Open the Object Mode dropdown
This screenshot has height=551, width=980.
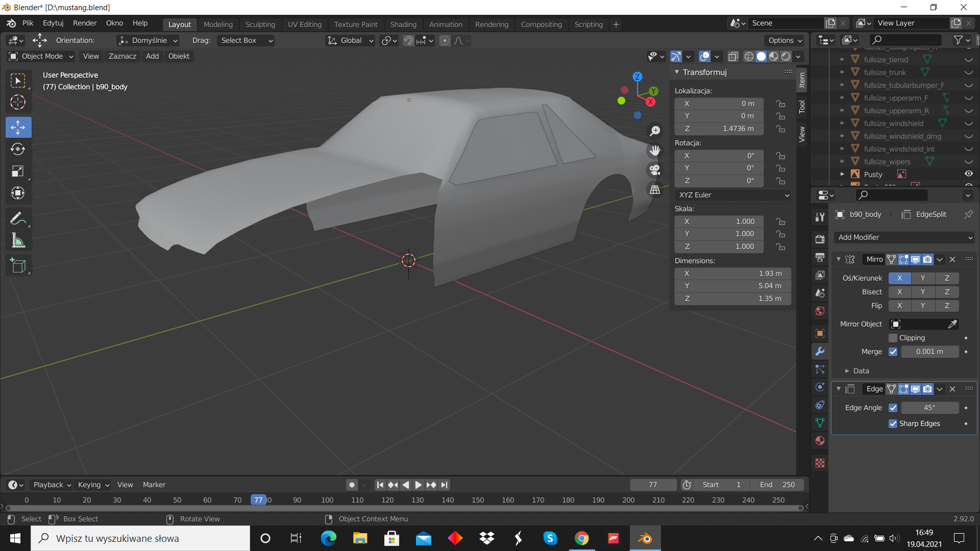[x=41, y=56]
